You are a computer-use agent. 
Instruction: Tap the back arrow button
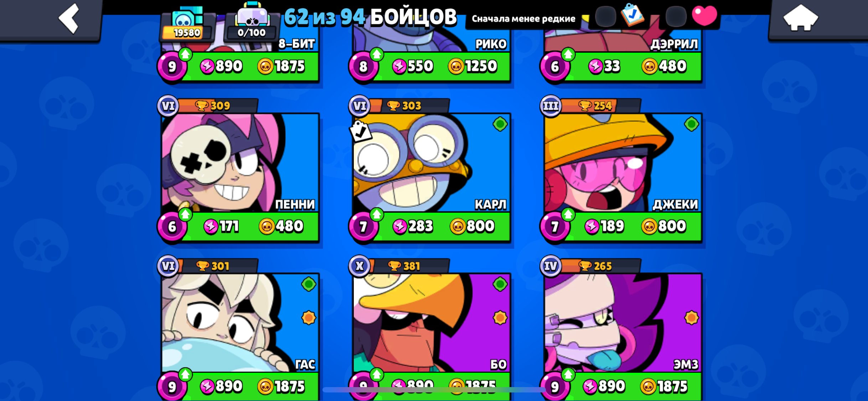click(x=69, y=19)
